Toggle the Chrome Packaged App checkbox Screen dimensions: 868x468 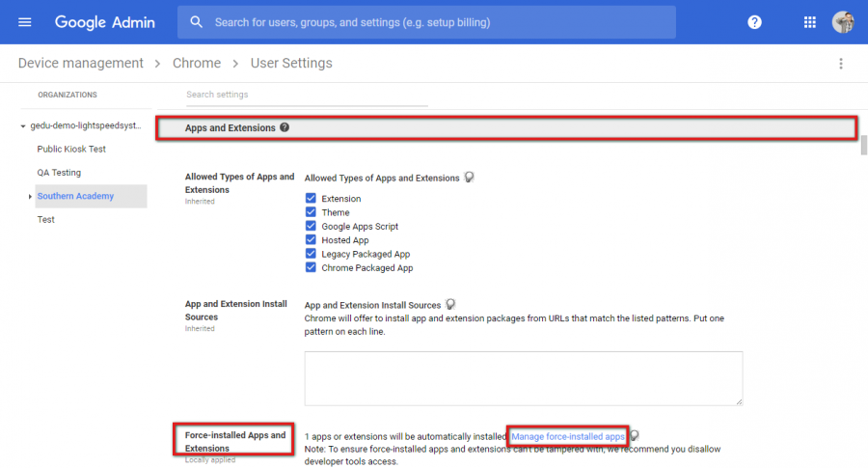311,267
